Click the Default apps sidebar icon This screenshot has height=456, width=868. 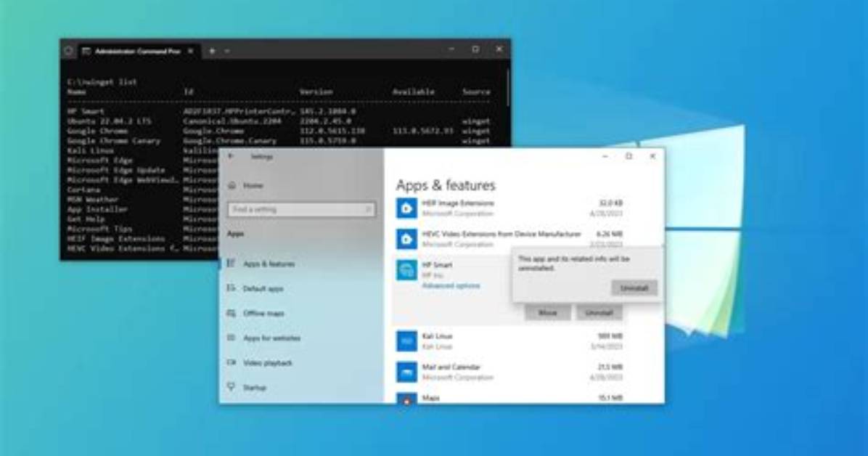[x=232, y=288]
